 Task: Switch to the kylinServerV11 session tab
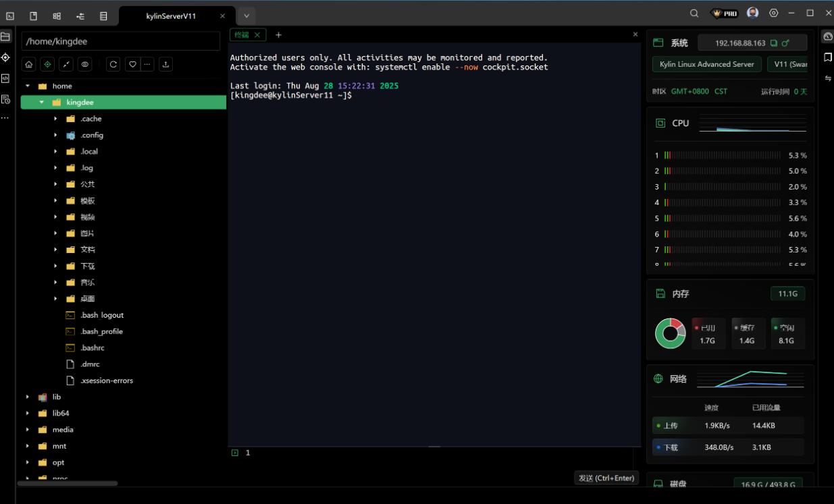[171, 16]
